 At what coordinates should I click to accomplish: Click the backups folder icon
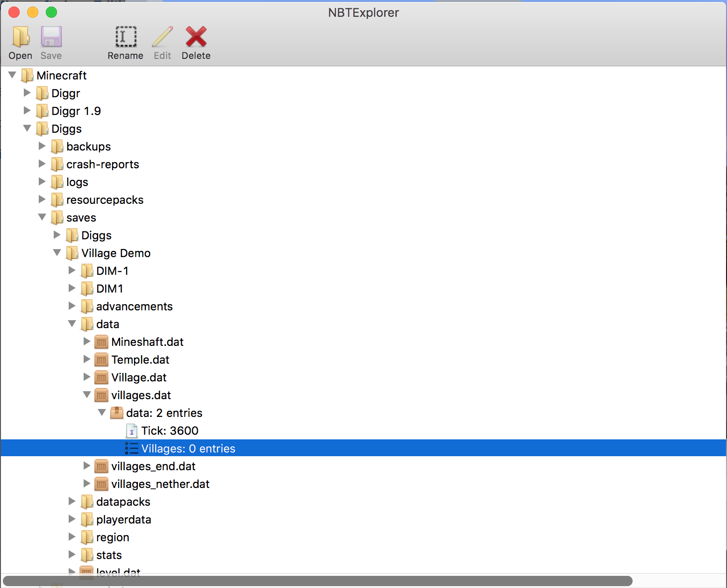pyautogui.click(x=57, y=146)
